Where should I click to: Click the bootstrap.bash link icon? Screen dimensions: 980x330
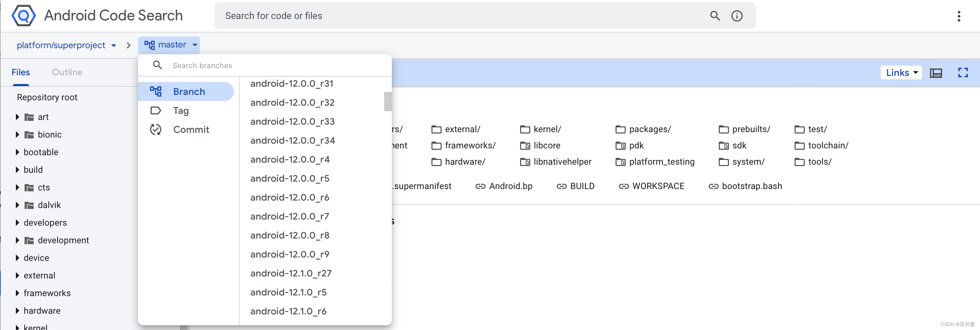713,186
